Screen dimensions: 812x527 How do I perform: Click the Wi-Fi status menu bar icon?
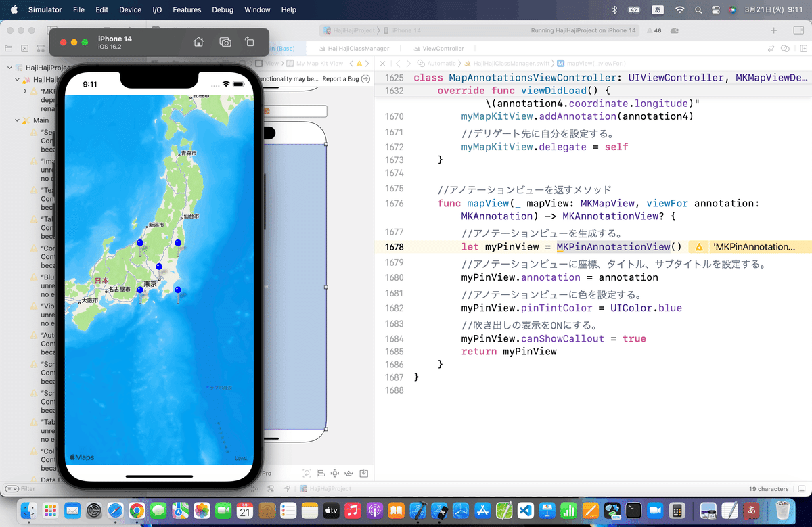[x=679, y=10]
